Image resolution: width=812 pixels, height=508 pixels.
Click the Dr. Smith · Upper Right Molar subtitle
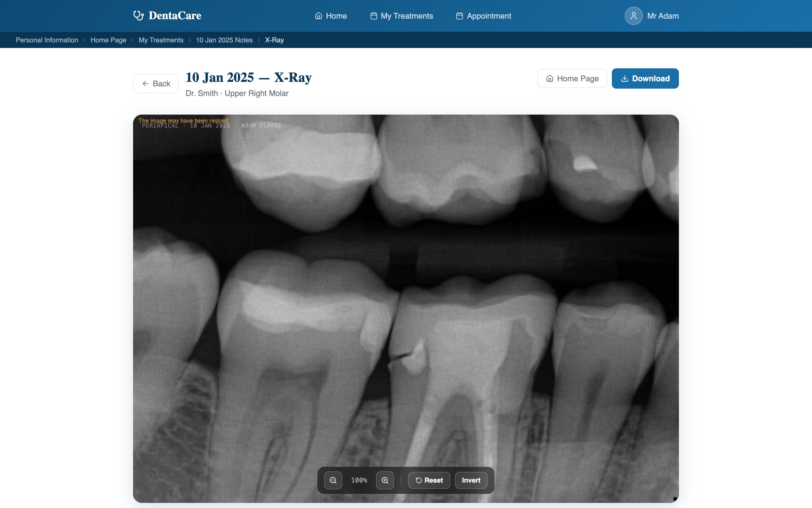pyautogui.click(x=237, y=93)
